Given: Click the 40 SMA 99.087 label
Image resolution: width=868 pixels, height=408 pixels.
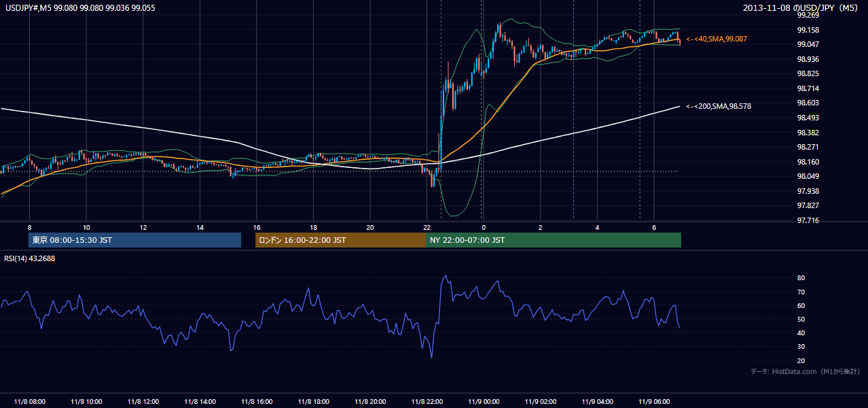Looking at the screenshot, I should tap(717, 39).
